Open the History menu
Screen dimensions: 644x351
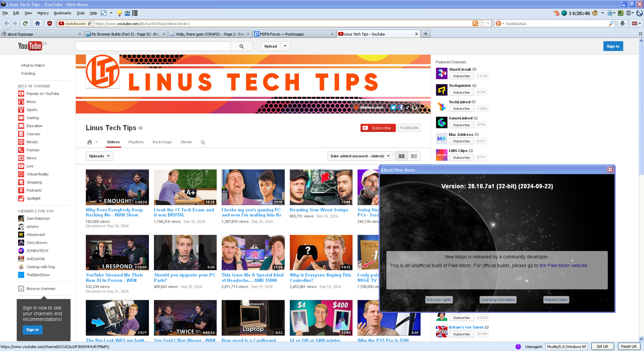point(43,13)
